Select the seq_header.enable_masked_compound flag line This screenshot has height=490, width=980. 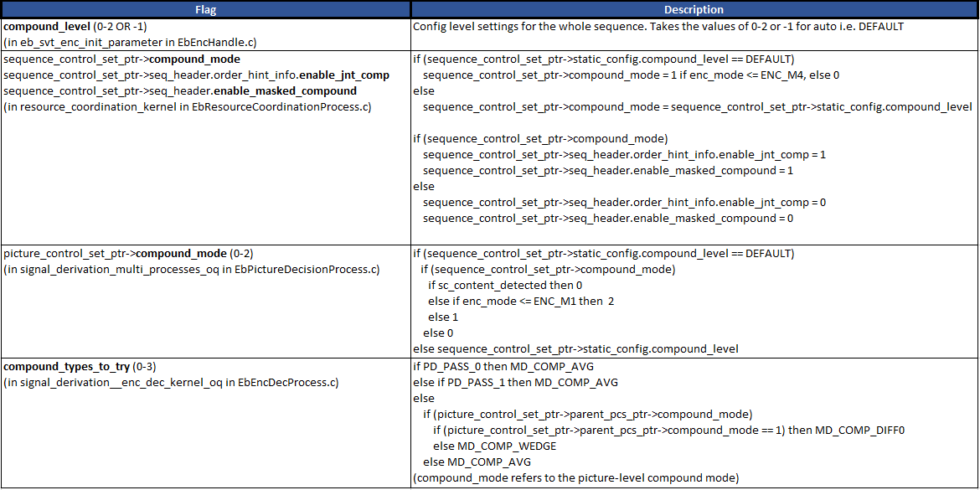coord(180,90)
